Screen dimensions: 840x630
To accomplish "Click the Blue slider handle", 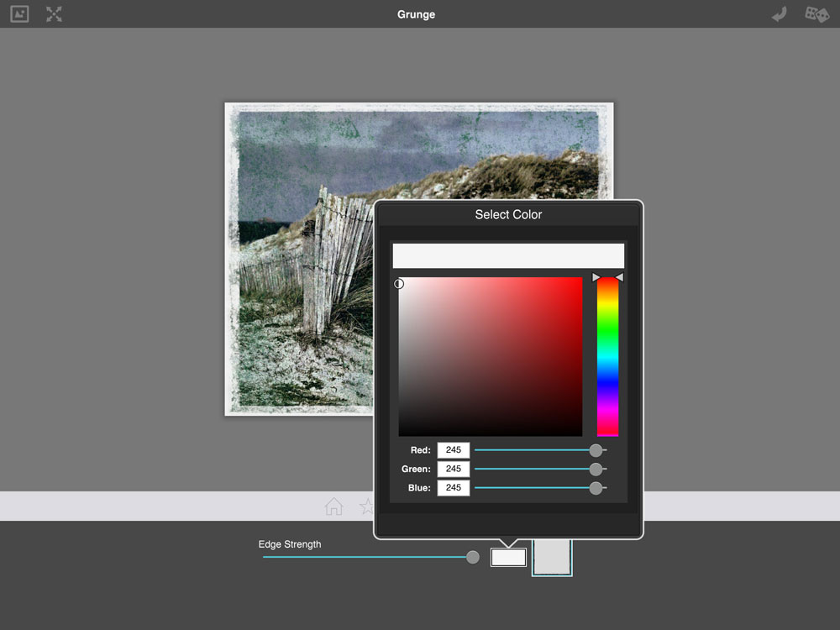I will click(596, 487).
